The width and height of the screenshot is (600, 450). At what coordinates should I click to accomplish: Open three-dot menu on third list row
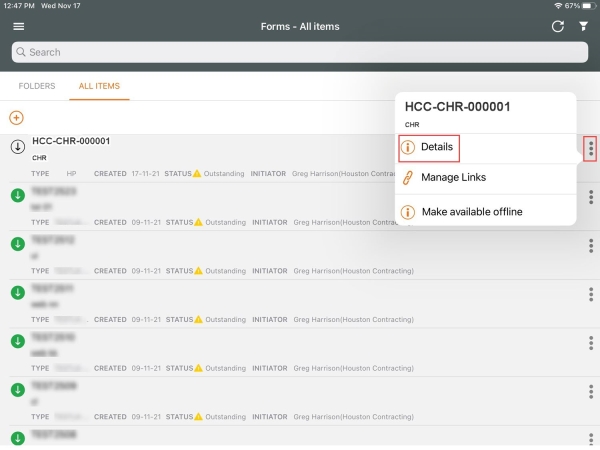590,246
